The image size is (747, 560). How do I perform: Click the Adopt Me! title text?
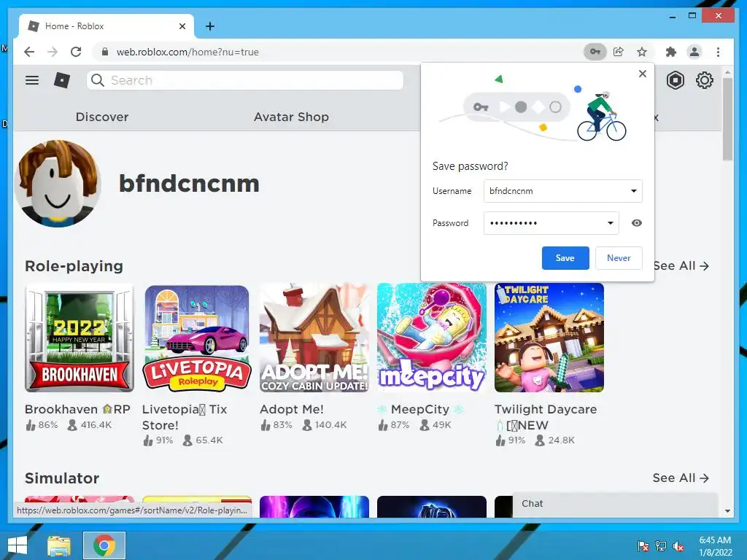[x=292, y=409]
